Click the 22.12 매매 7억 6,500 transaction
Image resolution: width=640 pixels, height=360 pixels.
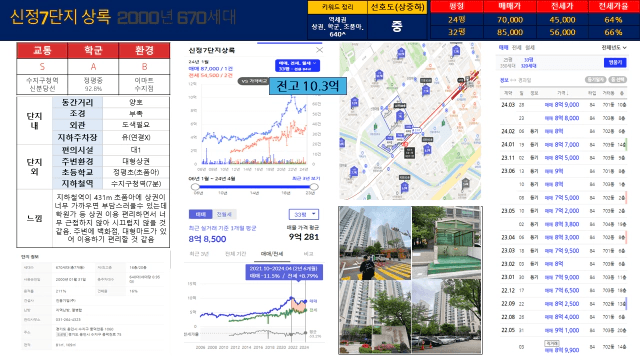(563, 290)
